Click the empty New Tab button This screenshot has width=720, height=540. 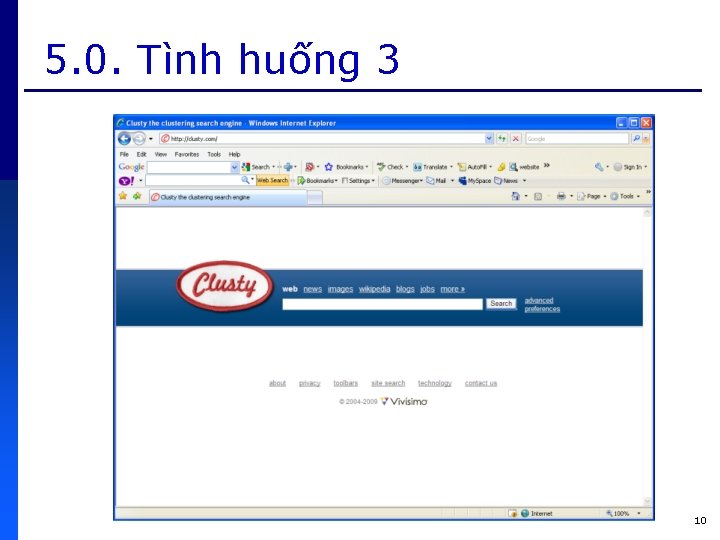coord(315,197)
